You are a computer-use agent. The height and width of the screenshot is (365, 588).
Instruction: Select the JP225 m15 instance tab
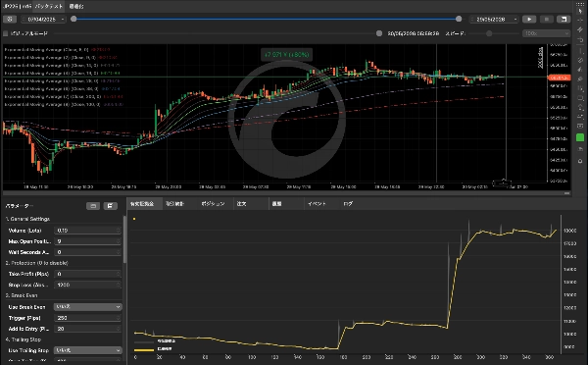(17, 7)
